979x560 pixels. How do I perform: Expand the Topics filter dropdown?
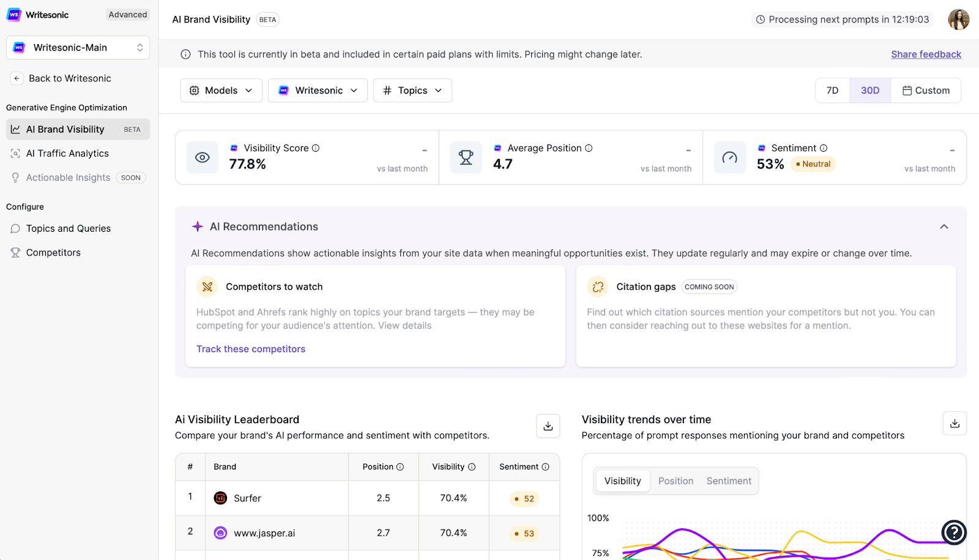(412, 90)
